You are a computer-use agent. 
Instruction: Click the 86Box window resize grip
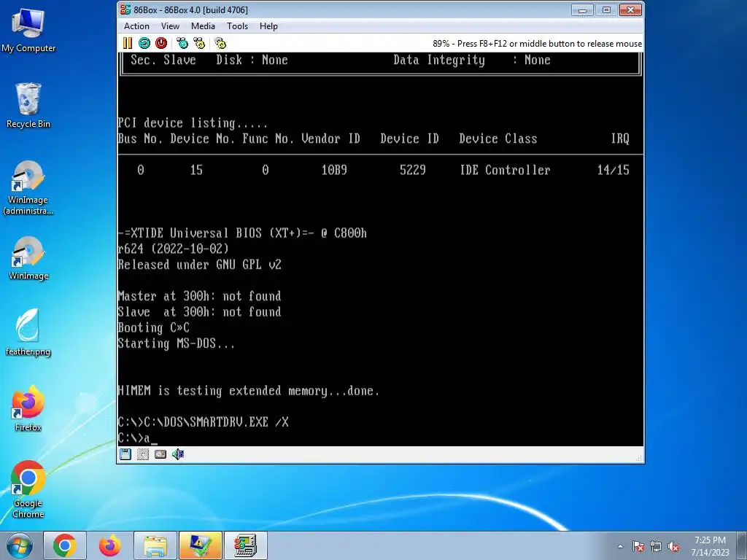(638, 458)
